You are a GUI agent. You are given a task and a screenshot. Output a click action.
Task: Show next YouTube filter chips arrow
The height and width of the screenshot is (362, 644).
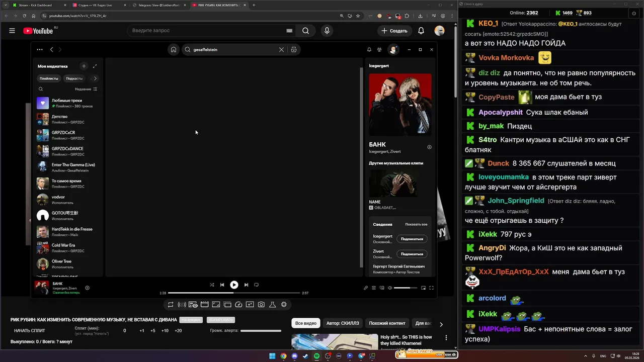click(441, 324)
